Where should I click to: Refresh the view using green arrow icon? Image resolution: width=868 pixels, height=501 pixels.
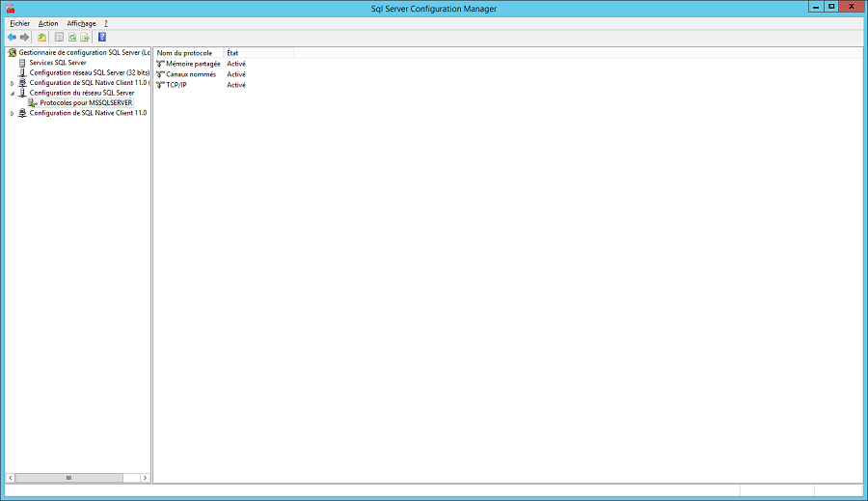(72, 37)
